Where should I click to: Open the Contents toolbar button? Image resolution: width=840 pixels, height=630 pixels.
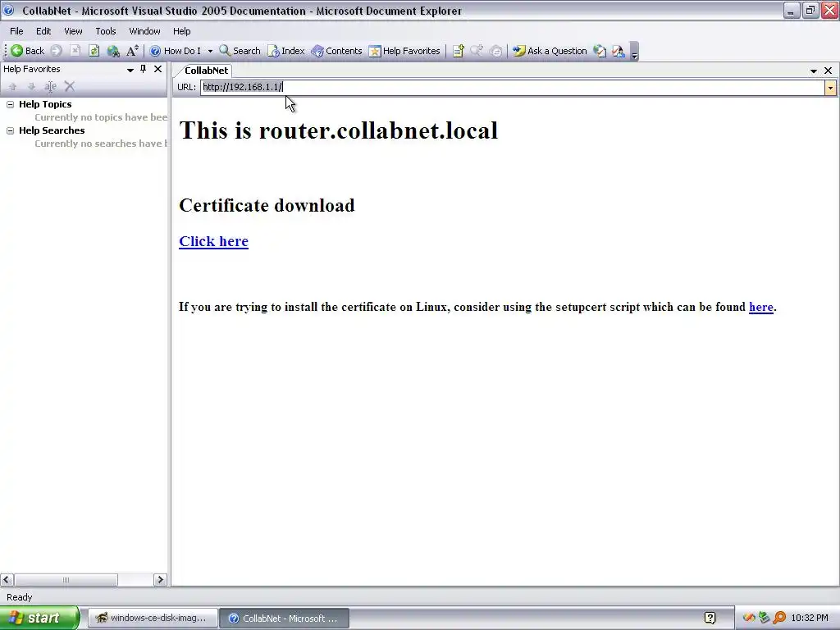point(337,51)
